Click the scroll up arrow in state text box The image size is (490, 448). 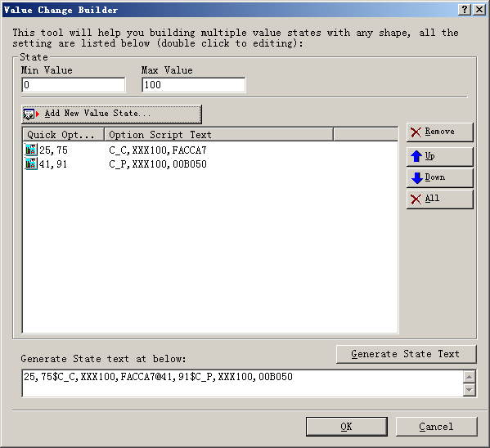coord(469,377)
